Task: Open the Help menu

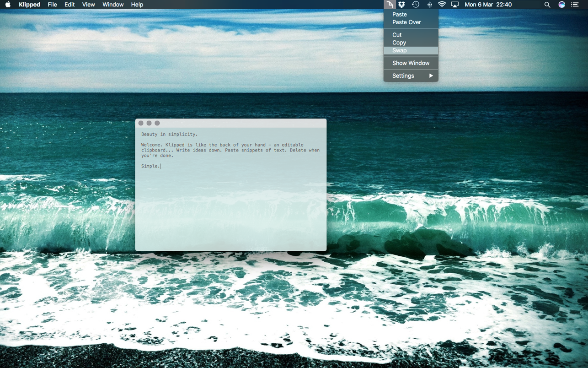Action: point(137,5)
